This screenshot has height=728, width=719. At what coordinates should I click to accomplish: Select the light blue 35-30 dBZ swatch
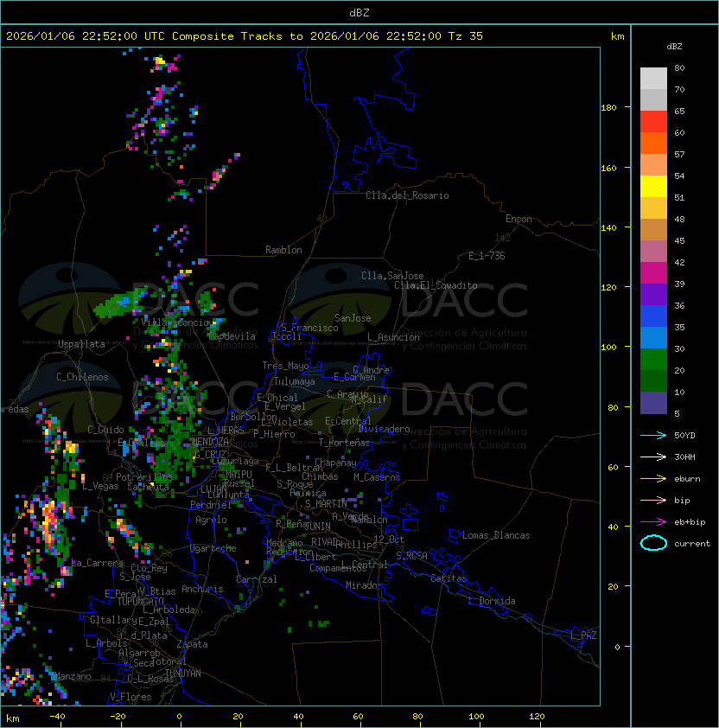[x=653, y=337]
